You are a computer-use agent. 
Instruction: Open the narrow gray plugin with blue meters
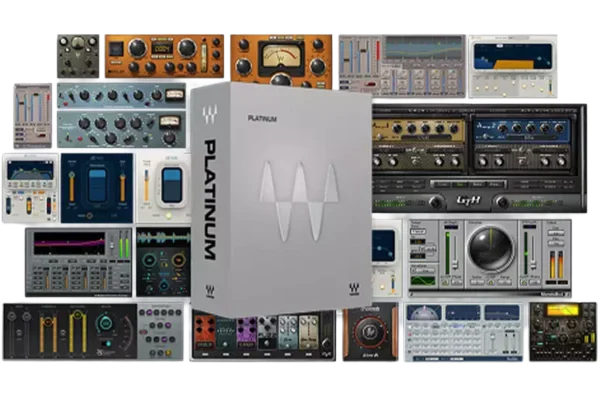[x=33, y=116]
